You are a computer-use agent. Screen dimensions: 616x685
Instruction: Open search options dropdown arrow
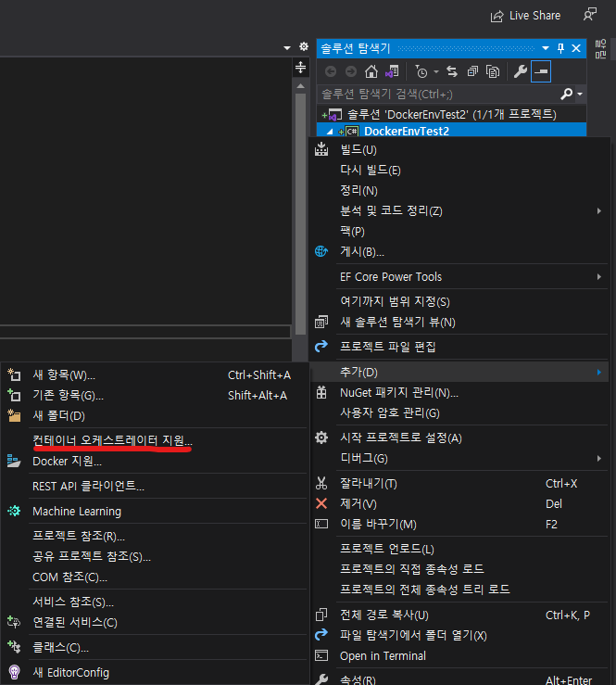(580, 94)
